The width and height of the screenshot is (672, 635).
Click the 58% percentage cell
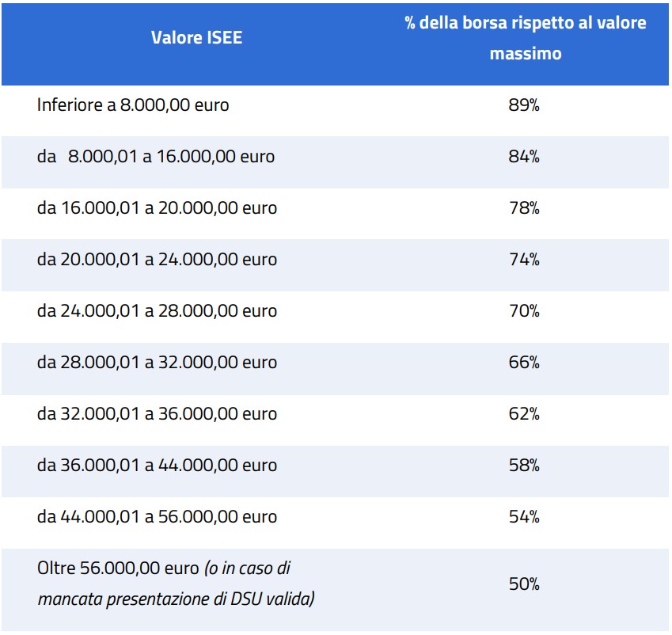coord(524,466)
